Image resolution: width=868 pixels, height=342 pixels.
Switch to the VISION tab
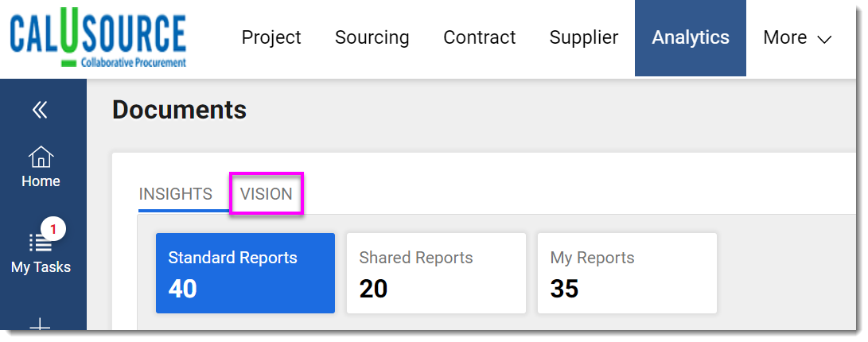pyautogui.click(x=267, y=194)
